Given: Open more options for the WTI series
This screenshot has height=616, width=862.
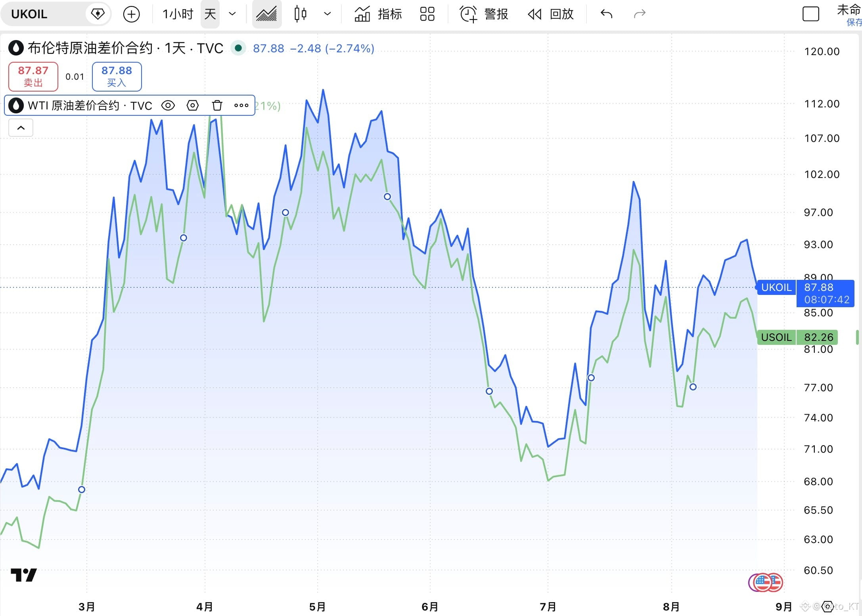Looking at the screenshot, I should coord(241,105).
